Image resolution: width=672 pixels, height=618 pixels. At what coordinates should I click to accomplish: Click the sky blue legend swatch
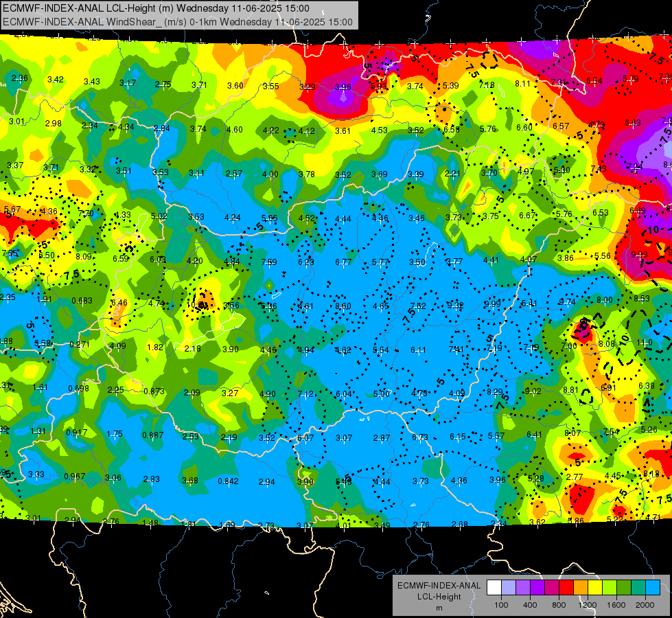[653, 588]
